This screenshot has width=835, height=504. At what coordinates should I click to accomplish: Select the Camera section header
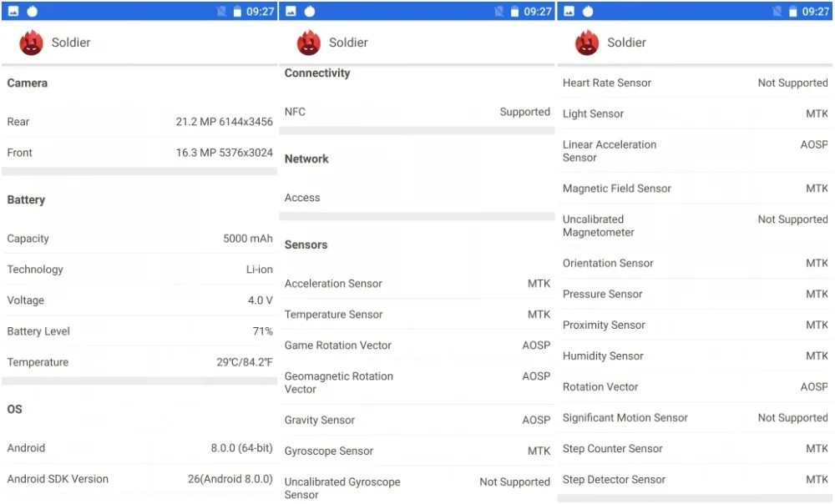[28, 83]
